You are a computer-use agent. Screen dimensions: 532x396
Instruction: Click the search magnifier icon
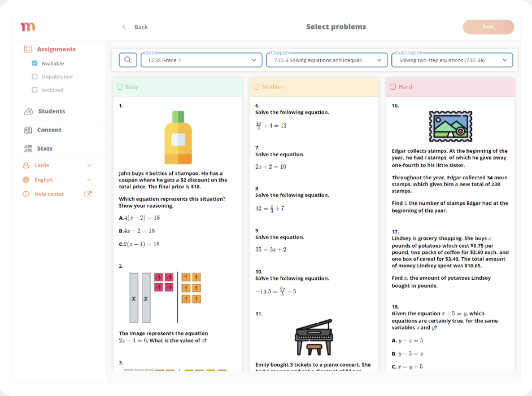coord(128,59)
